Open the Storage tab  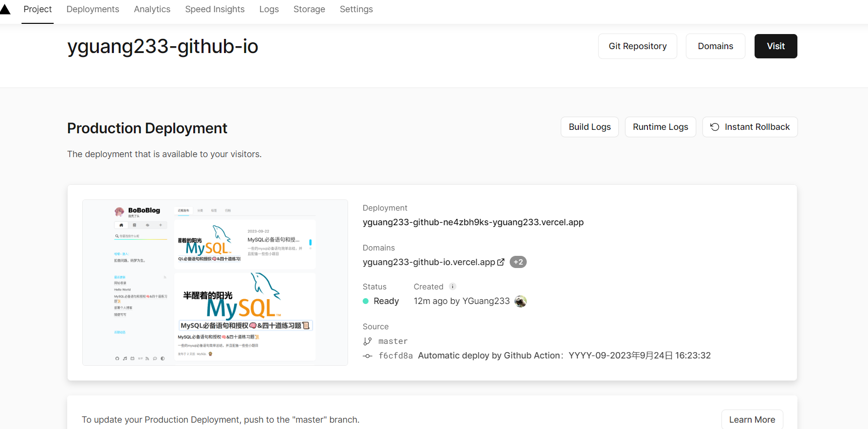pyautogui.click(x=309, y=9)
